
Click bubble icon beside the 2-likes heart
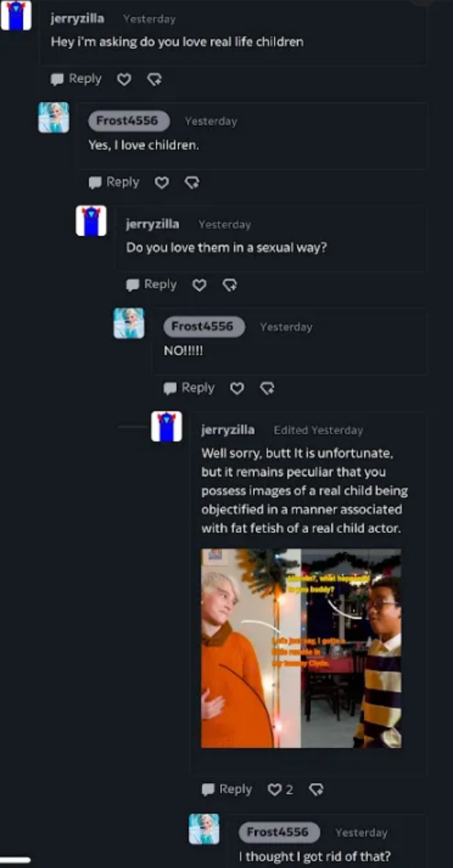316,789
